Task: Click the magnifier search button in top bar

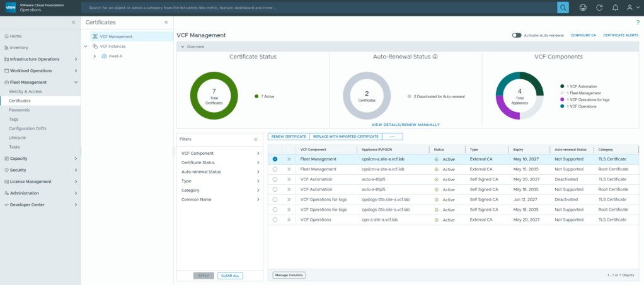Action: tap(563, 8)
